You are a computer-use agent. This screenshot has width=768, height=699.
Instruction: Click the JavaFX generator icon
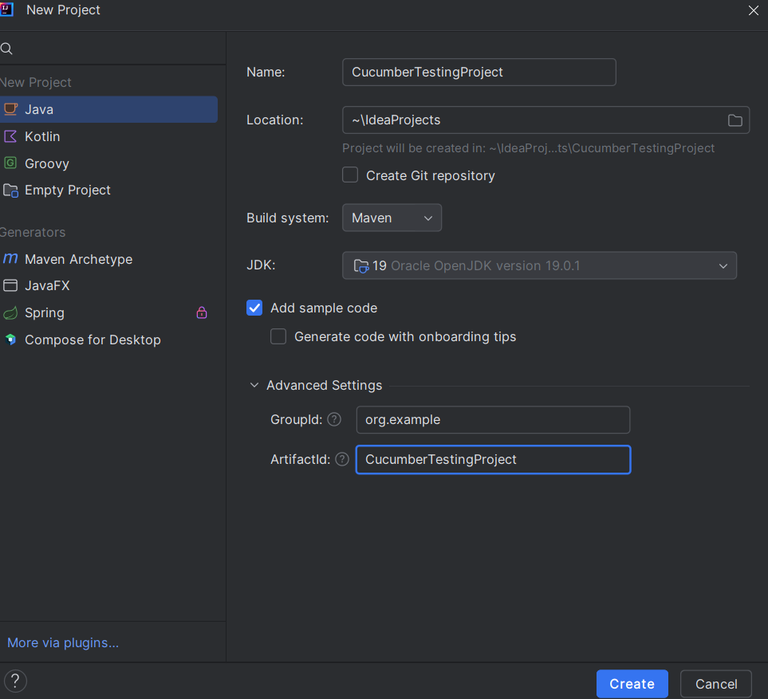[x=11, y=286]
